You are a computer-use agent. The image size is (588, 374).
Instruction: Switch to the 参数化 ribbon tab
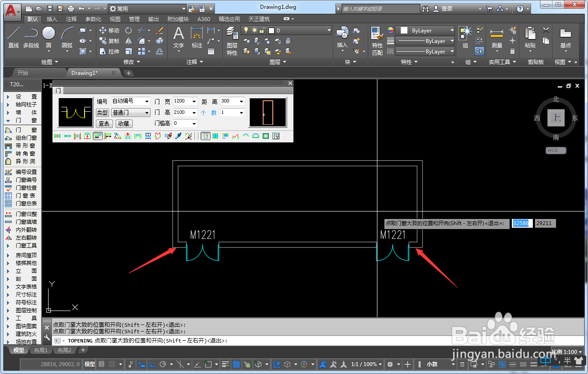click(x=93, y=19)
